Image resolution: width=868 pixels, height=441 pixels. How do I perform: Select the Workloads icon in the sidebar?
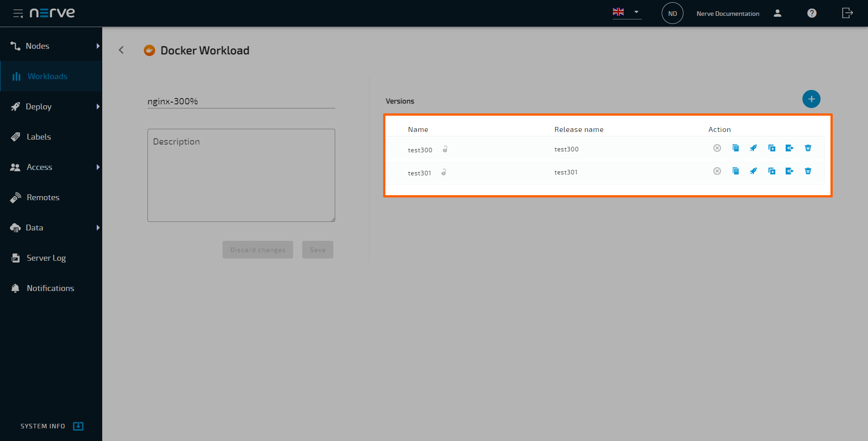tap(16, 76)
